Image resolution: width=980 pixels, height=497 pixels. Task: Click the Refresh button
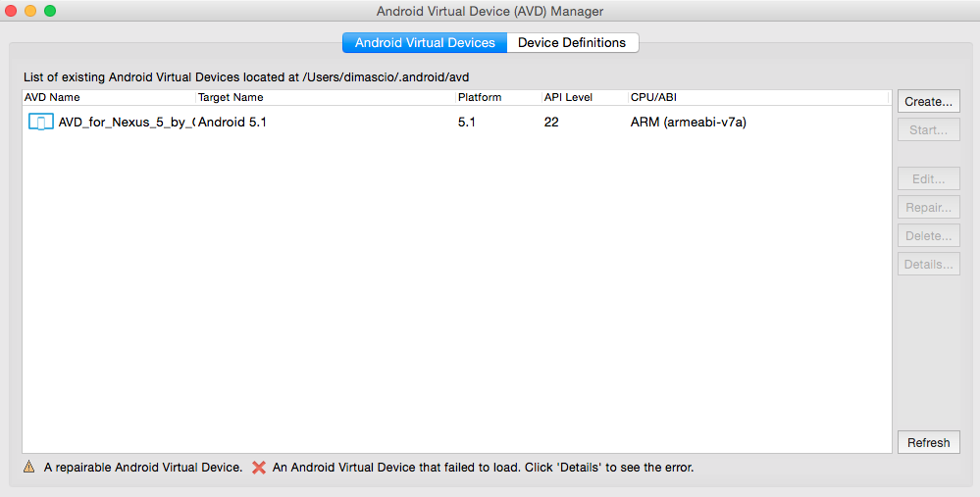click(x=928, y=443)
